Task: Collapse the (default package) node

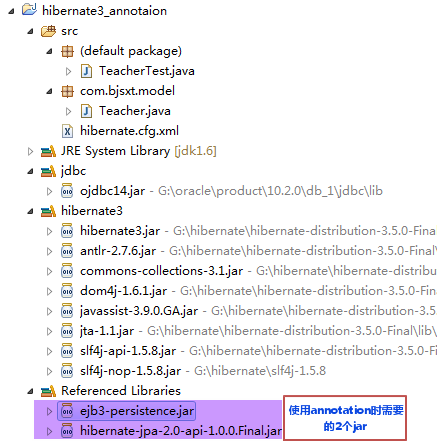Action: (50, 52)
